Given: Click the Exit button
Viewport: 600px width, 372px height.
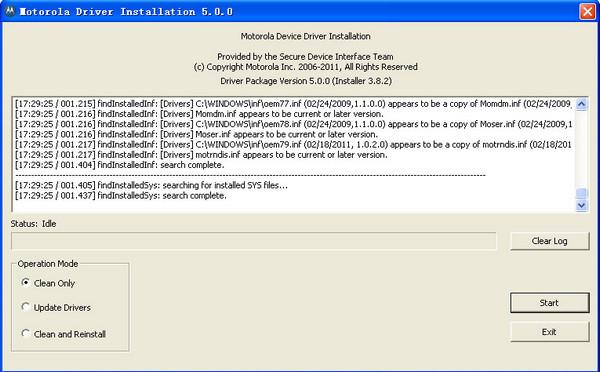Looking at the screenshot, I should pyautogui.click(x=549, y=332).
